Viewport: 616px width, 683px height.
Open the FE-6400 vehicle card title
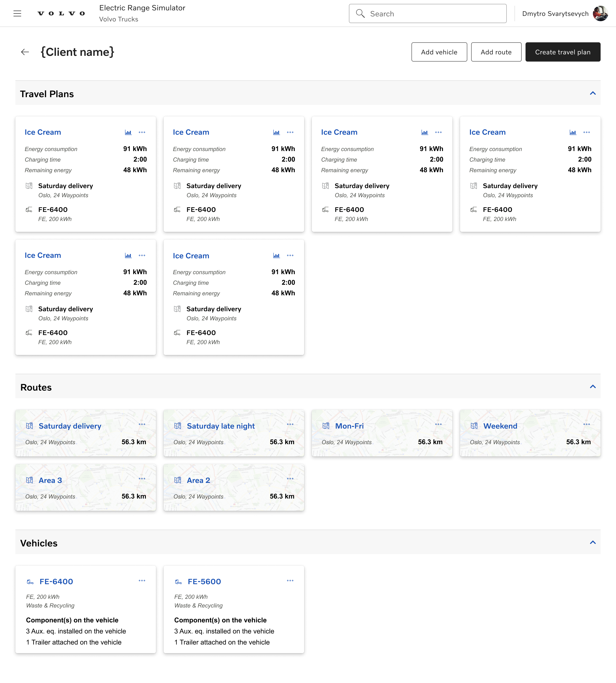tap(56, 582)
